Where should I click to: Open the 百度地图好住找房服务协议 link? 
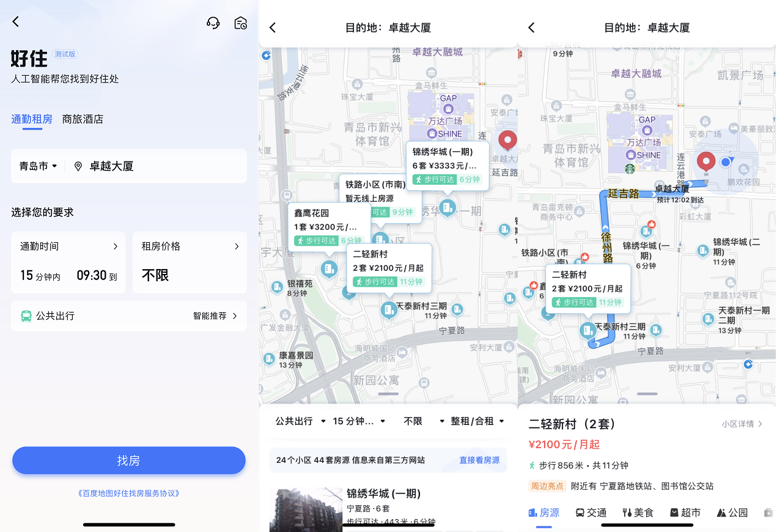128,493
